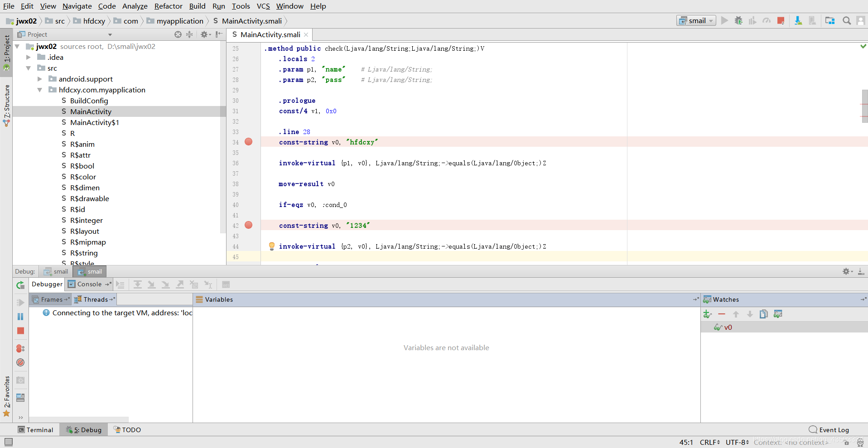Open the Project Structure dialog icon
Viewport: 868px width, 448px height.
point(830,21)
